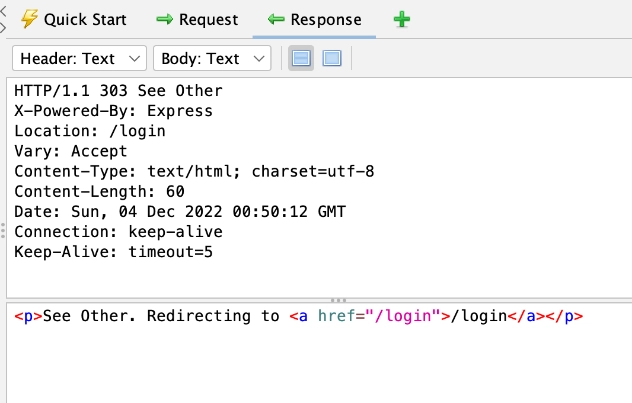Open the Header: Text dropdown
The image size is (632, 403).
point(79,58)
